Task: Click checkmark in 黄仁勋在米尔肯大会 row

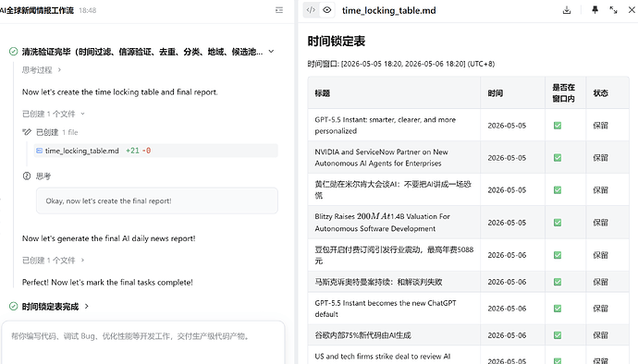Action: point(558,190)
